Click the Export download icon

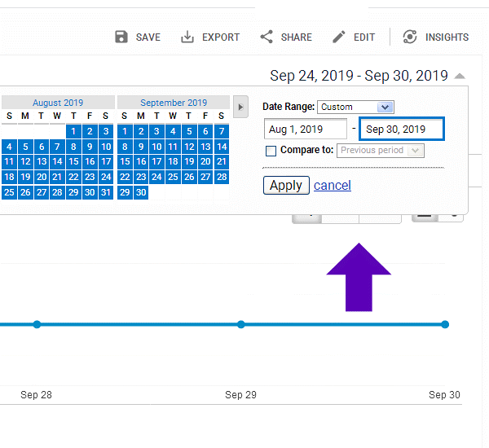[x=187, y=37]
